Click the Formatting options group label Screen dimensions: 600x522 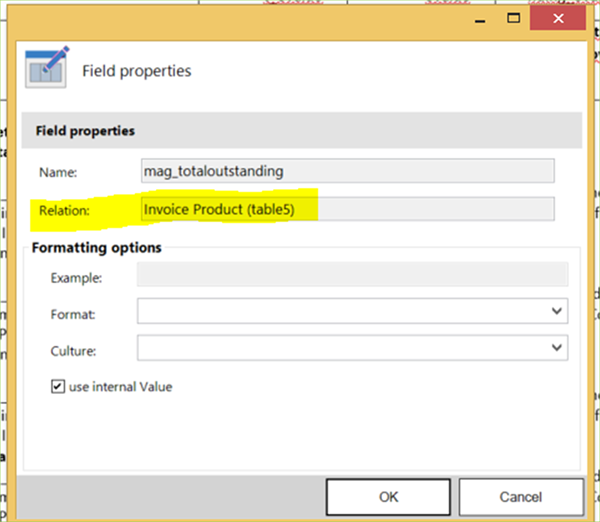point(97,247)
